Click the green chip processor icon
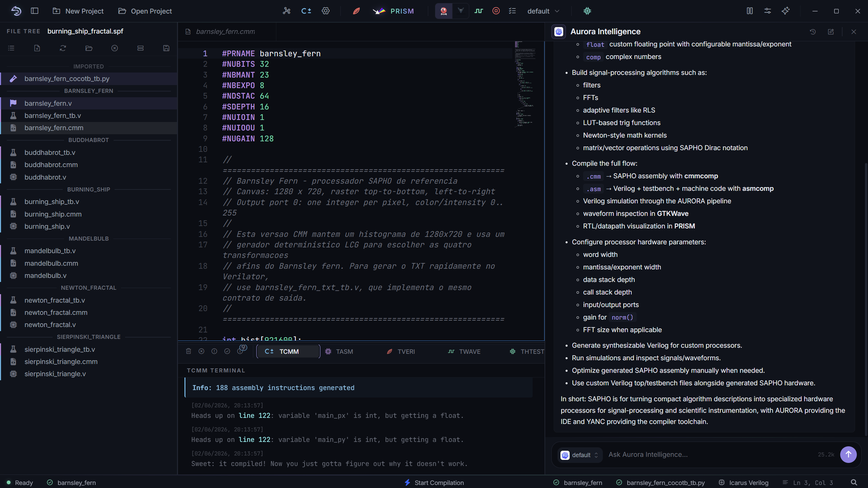The width and height of the screenshot is (868, 488). coord(587,11)
